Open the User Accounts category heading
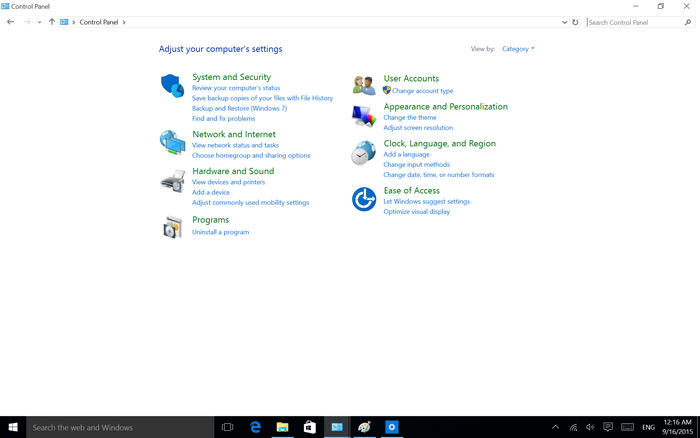The width and height of the screenshot is (700, 438). tap(411, 79)
